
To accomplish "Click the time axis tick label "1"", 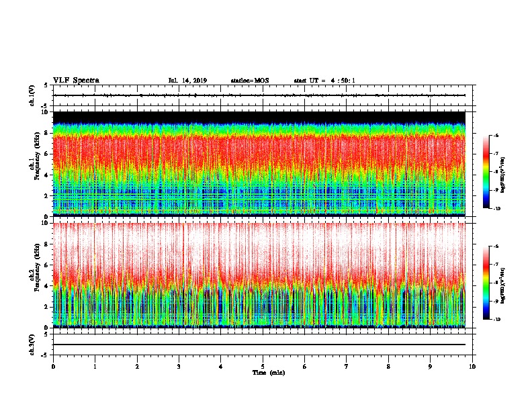I will (95, 367).
